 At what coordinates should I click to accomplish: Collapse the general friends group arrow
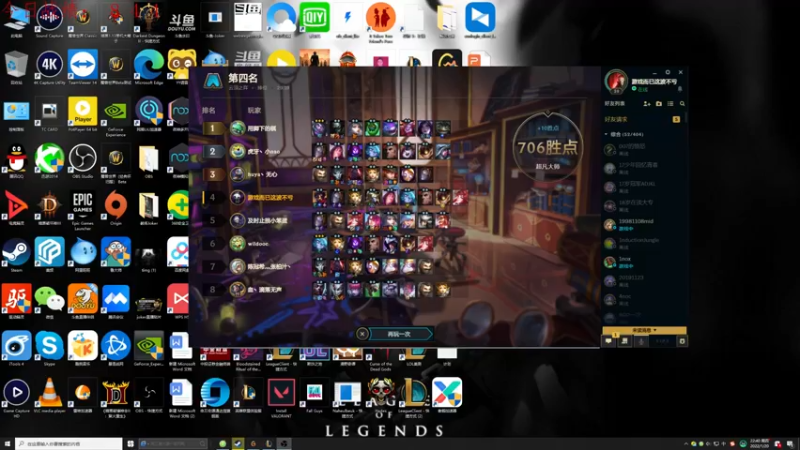pyautogui.click(x=606, y=134)
